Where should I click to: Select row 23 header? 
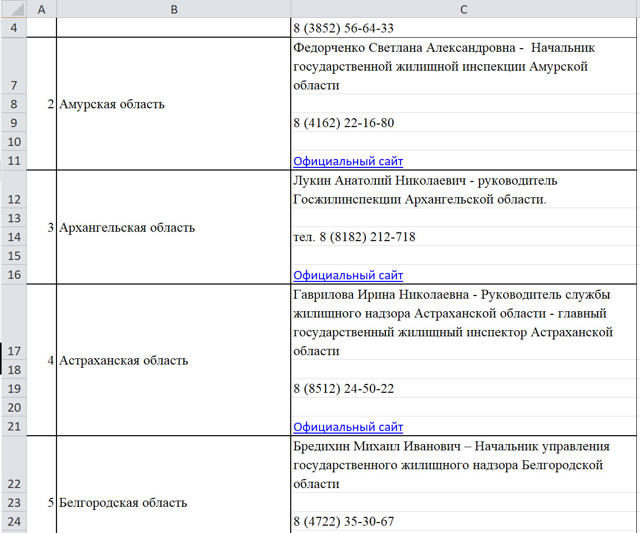click(x=14, y=502)
